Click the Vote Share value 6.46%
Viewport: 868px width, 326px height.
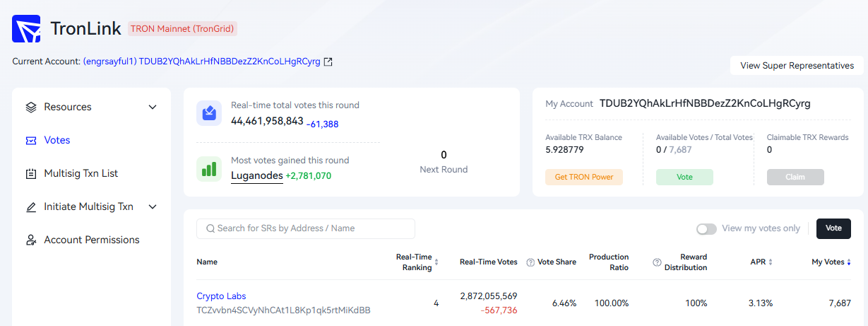[564, 303]
